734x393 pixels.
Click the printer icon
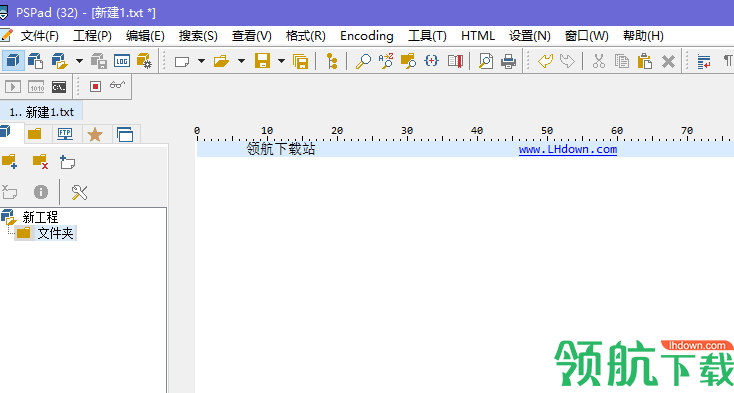coord(508,61)
